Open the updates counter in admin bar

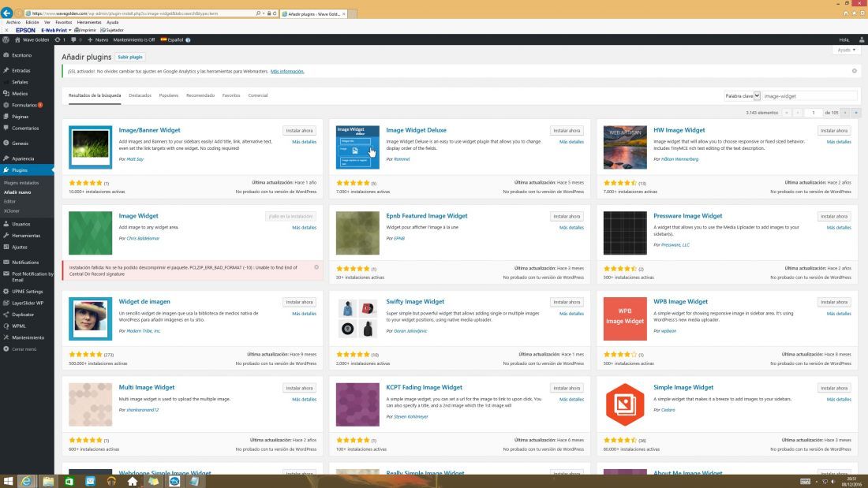point(60,40)
